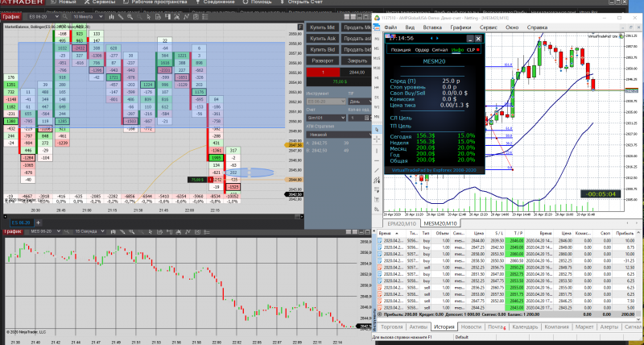Select crosshair tool in MetaTrader sidebar
Screen dimensions: 644x345
[377, 139]
